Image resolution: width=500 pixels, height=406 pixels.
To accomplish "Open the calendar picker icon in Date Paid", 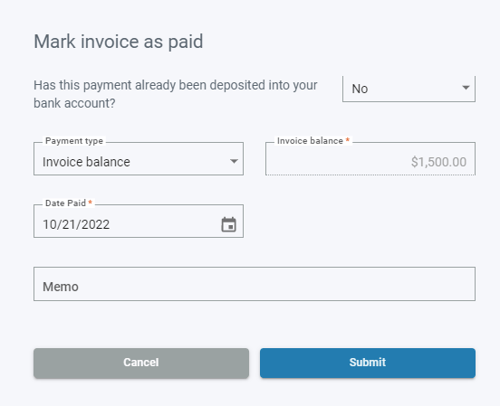I will (x=229, y=224).
